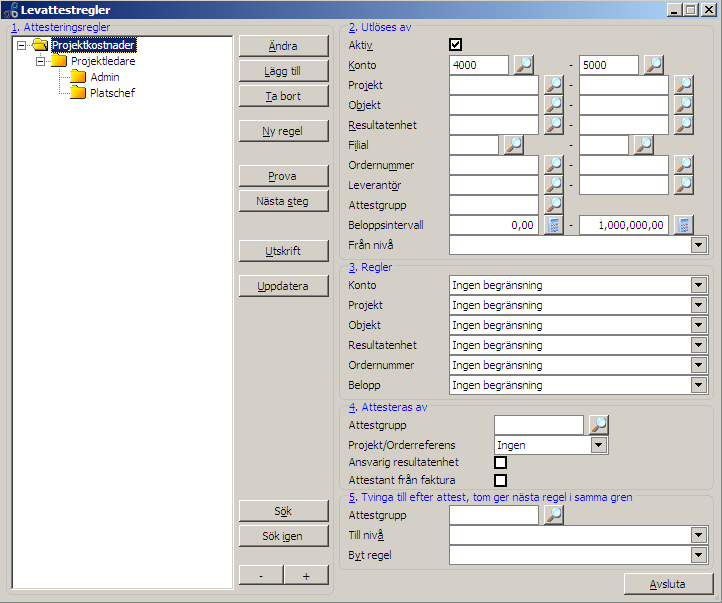
Task: Click Beloppsintervall field showing 0,00
Action: (494, 225)
